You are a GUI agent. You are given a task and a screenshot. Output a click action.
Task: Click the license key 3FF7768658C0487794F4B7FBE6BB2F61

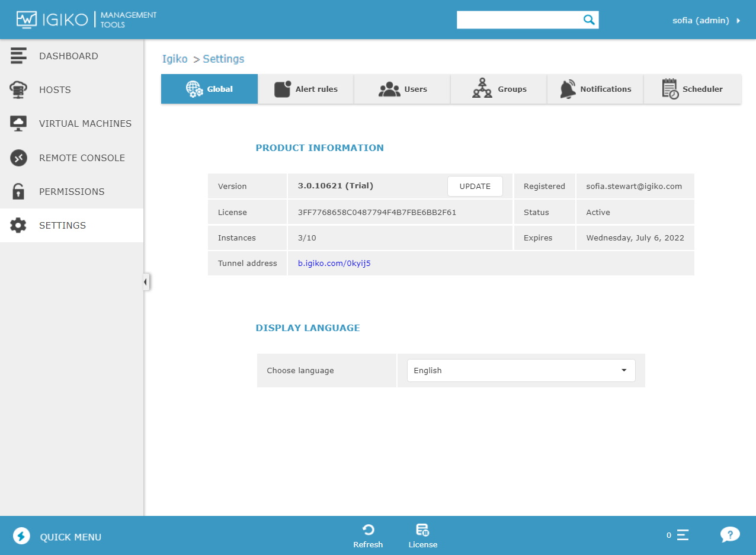pyautogui.click(x=377, y=212)
